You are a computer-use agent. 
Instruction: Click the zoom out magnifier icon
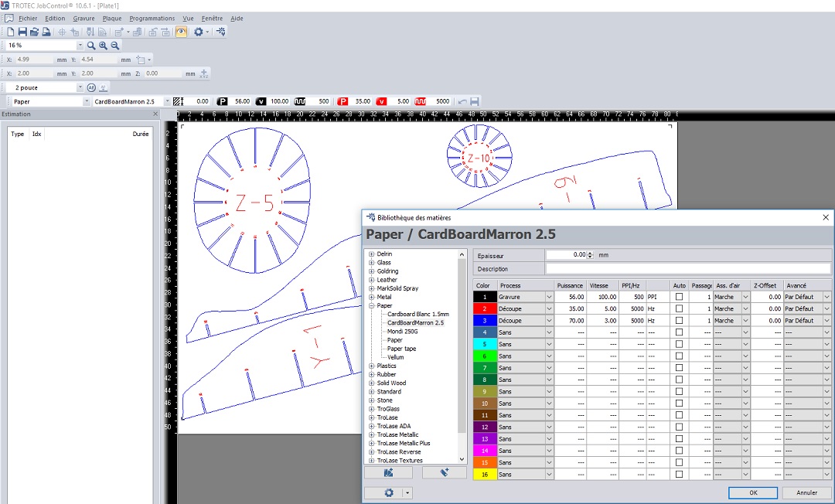pos(114,46)
